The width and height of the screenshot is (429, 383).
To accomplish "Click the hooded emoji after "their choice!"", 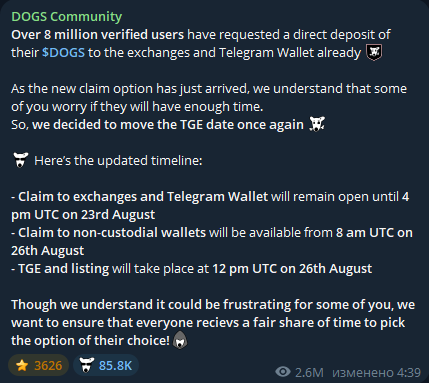I will tap(180, 340).
